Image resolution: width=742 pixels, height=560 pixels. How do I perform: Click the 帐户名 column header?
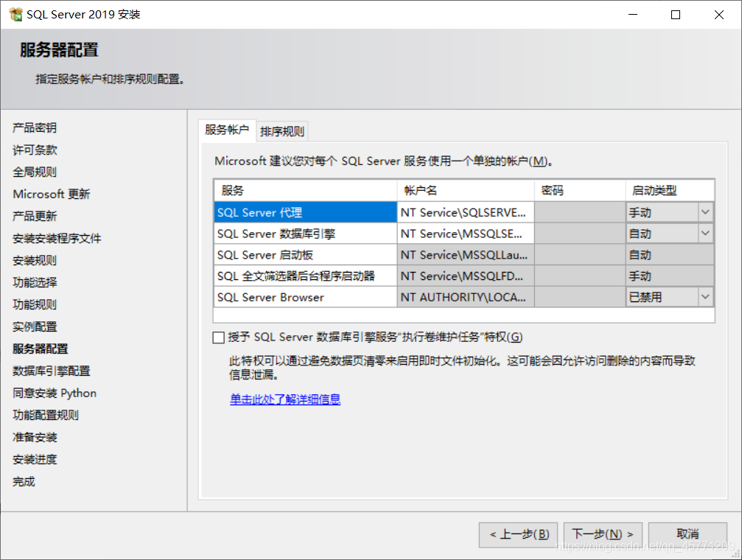466,190
